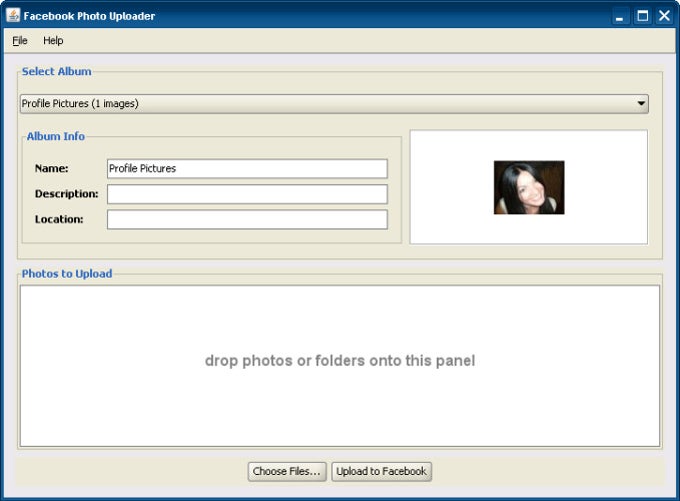Image resolution: width=680 pixels, height=501 pixels.
Task: Click the album Name input field
Action: click(x=247, y=168)
